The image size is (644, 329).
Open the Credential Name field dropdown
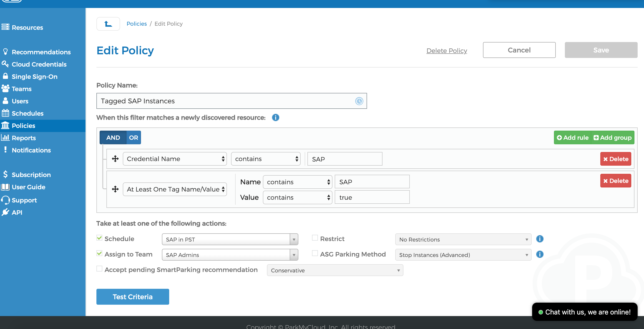(175, 159)
